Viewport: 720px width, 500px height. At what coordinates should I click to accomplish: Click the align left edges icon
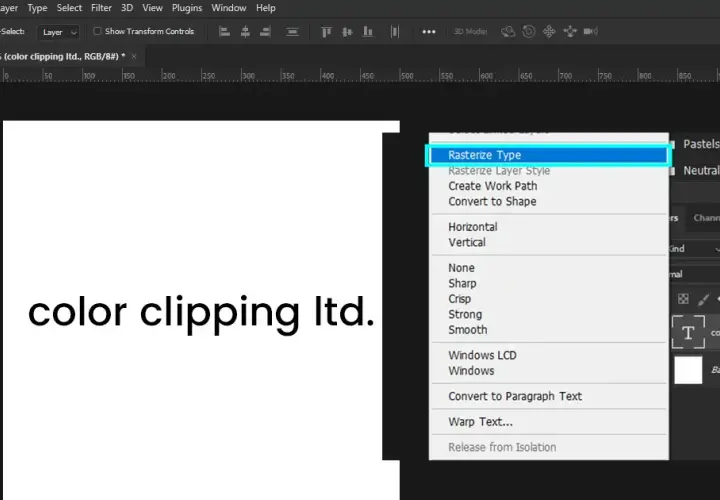click(x=224, y=32)
